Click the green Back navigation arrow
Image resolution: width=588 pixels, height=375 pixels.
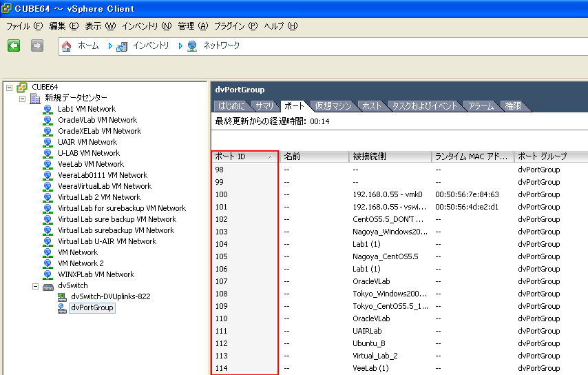click(x=14, y=45)
